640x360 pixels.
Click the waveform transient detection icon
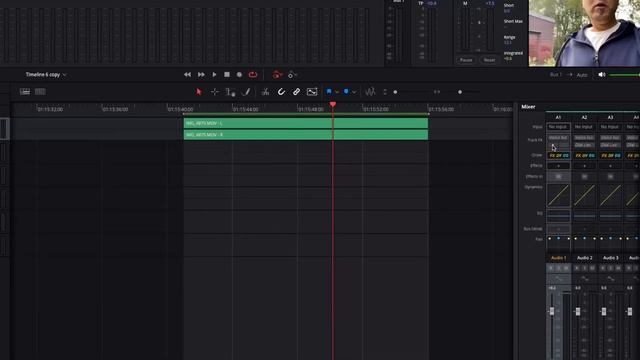[x=370, y=92]
